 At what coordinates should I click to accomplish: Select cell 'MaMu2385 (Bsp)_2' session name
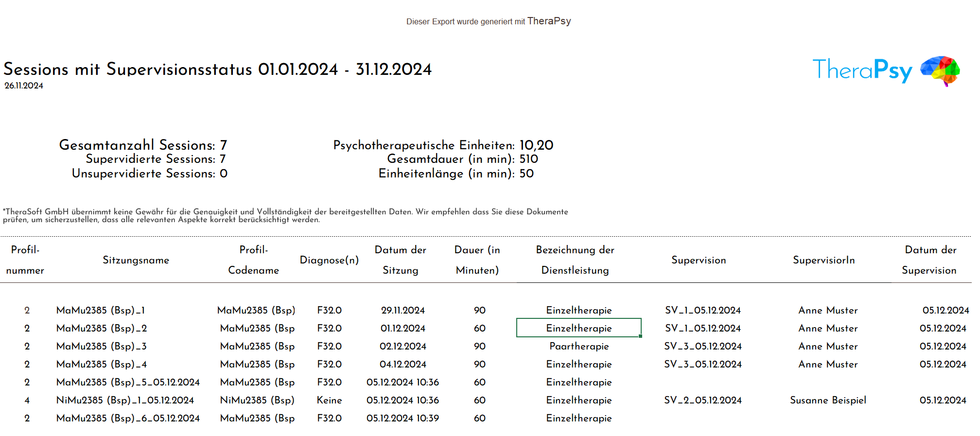tap(102, 329)
